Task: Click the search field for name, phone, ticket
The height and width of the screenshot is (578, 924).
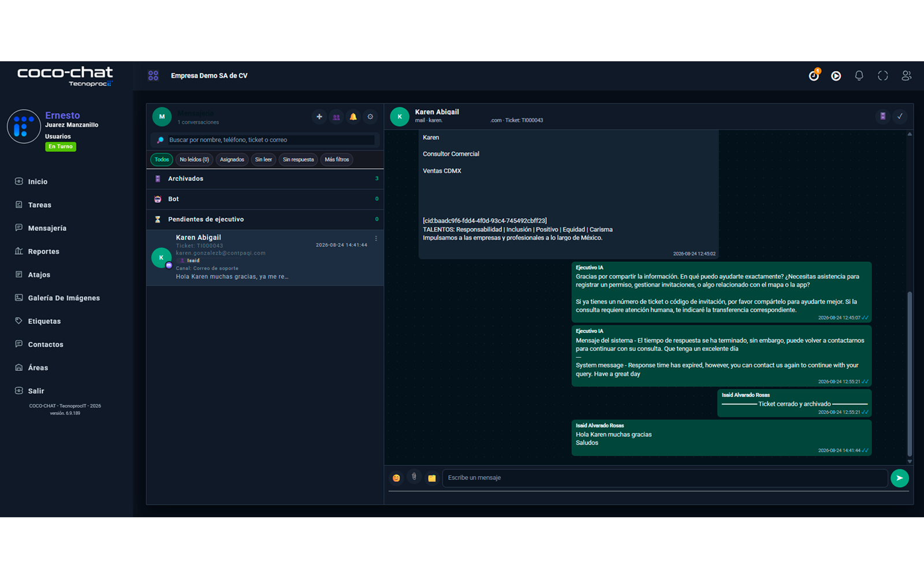Action: pos(270,140)
